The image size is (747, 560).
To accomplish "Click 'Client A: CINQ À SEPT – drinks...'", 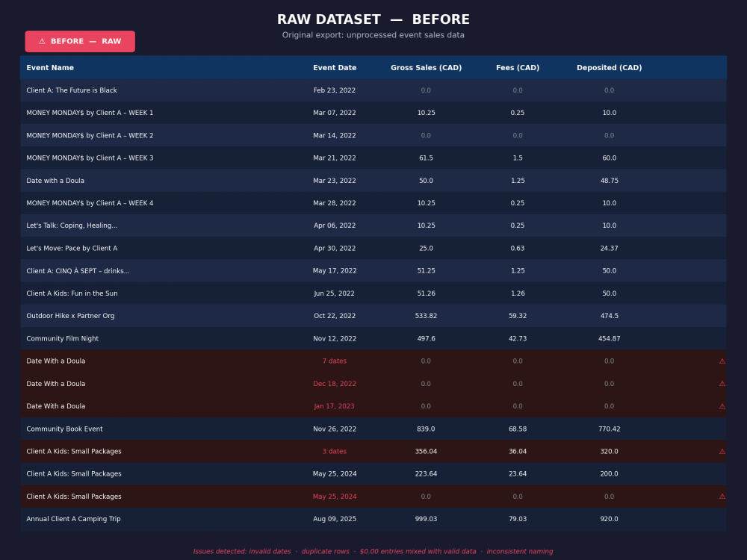I will (x=78, y=270).
